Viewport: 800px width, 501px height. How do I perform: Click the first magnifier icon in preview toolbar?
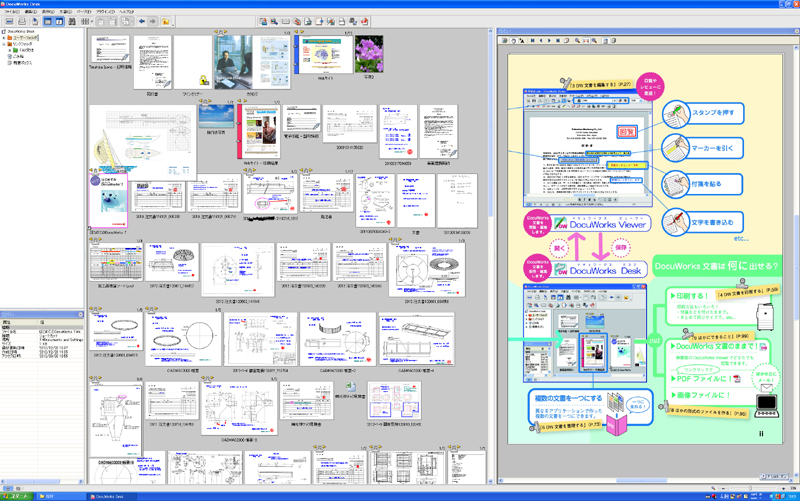click(x=578, y=40)
